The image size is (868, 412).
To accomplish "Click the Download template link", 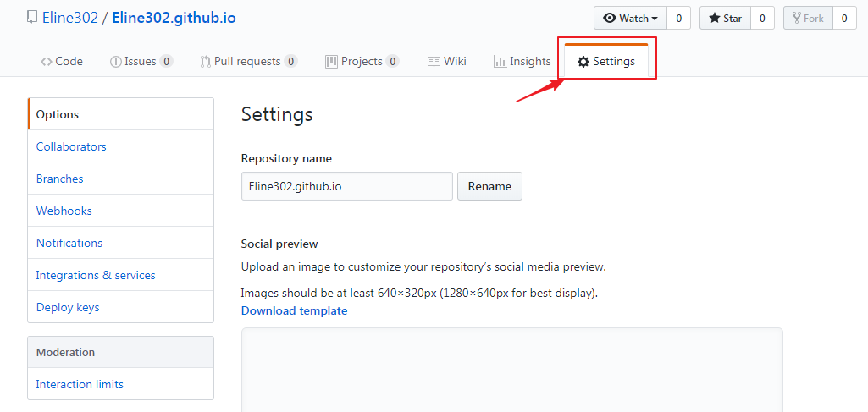I will [294, 310].
